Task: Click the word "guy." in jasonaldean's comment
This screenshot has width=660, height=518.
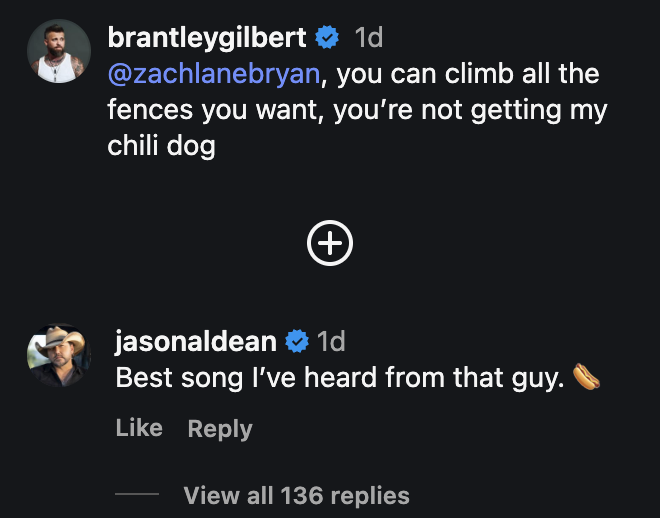Action: [540, 378]
